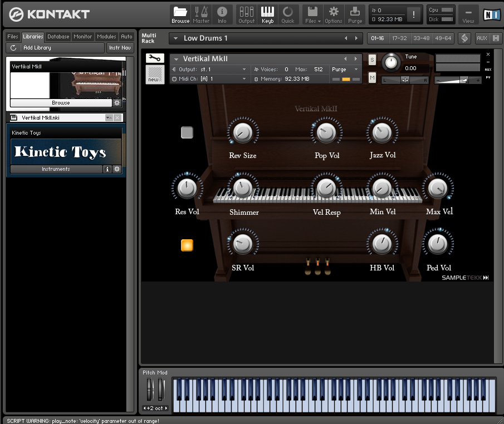Click the panic exclamation button
This screenshot has height=424, width=504.
tap(414, 14)
